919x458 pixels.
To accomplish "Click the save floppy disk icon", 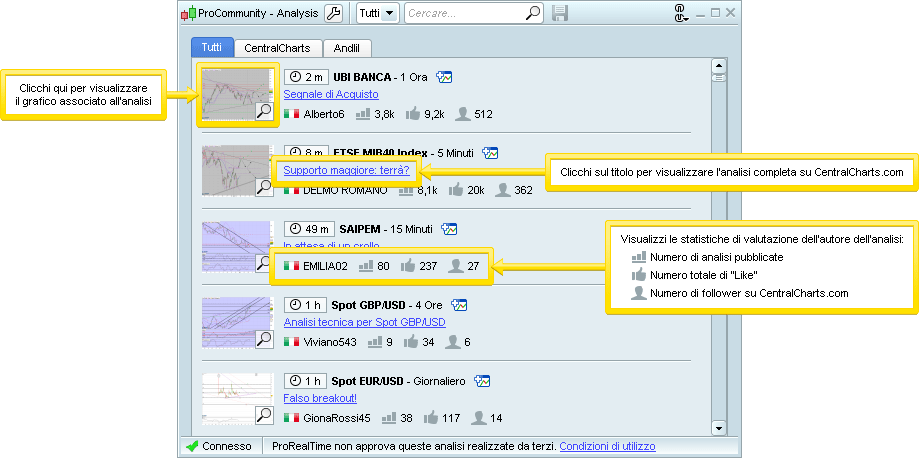I will [x=560, y=14].
